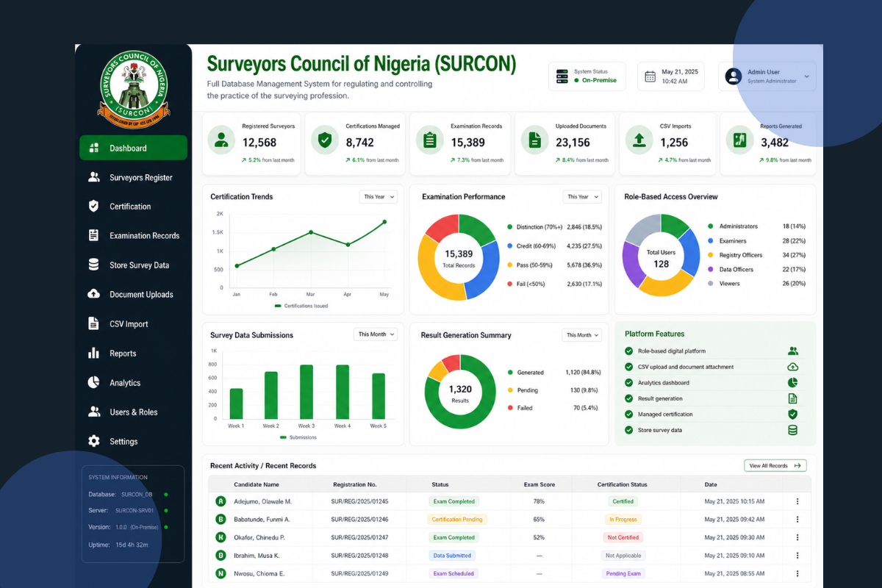Click the Failed red legend dot

[x=510, y=408]
